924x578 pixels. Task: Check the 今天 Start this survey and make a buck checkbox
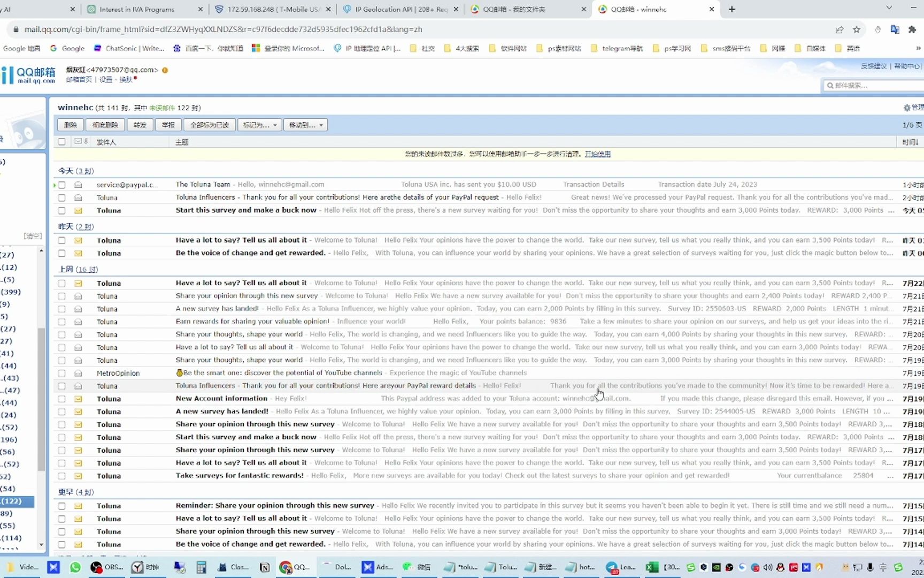(62, 210)
